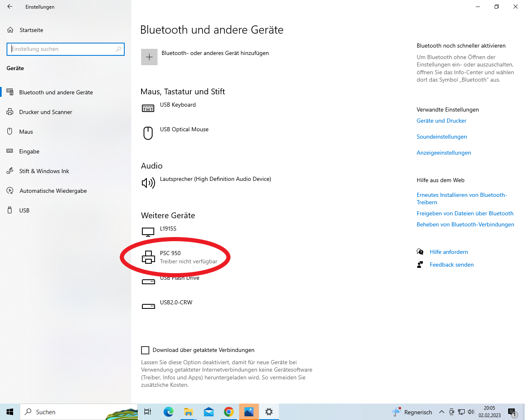Open Freigeben von Dateien über Bluetooth link
This screenshot has height=420, width=525.
(x=465, y=213)
